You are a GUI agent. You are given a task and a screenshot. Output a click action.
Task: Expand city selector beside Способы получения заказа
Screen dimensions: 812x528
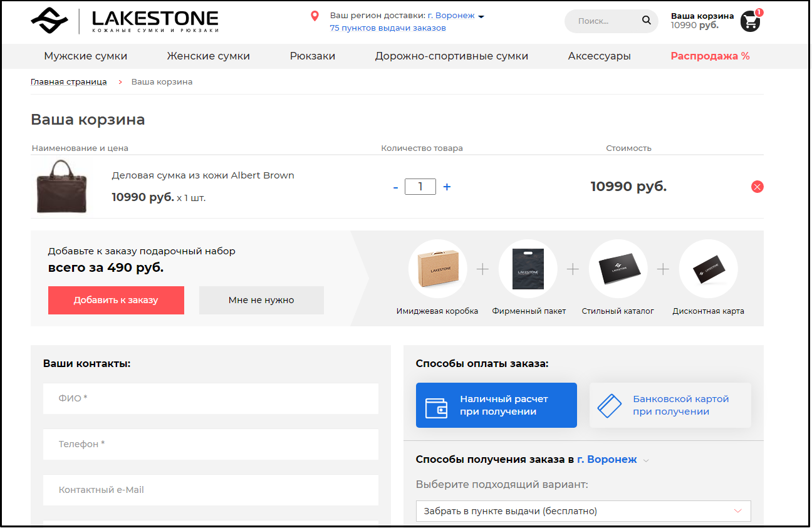(612, 460)
